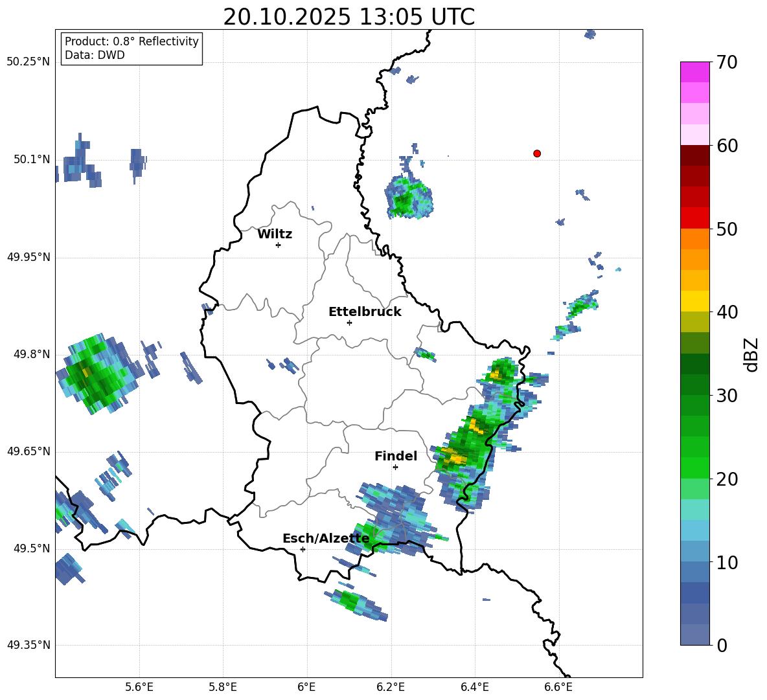Click the Esch/Alzette station label
Screen dimensions: 767x700
[x=326, y=538]
